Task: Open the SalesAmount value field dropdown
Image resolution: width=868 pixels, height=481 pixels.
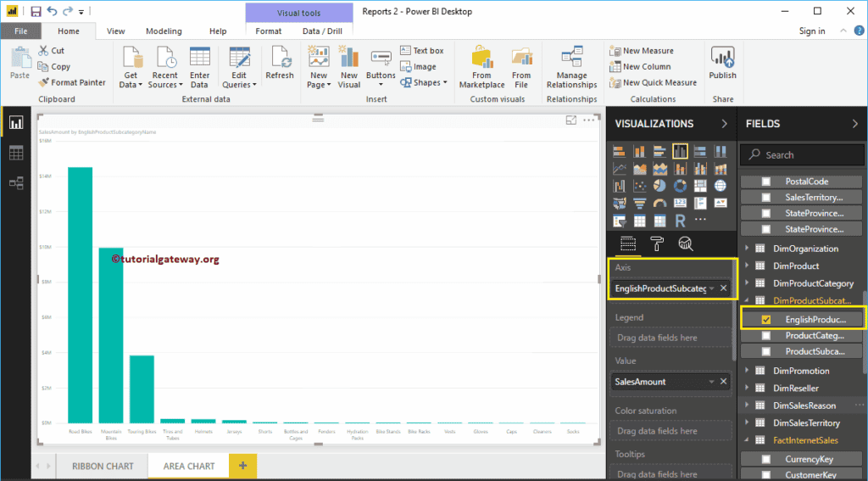Action: click(x=711, y=382)
